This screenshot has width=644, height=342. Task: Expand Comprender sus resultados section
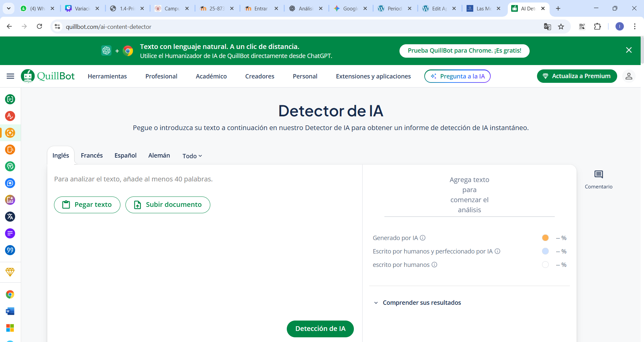[422, 302]
